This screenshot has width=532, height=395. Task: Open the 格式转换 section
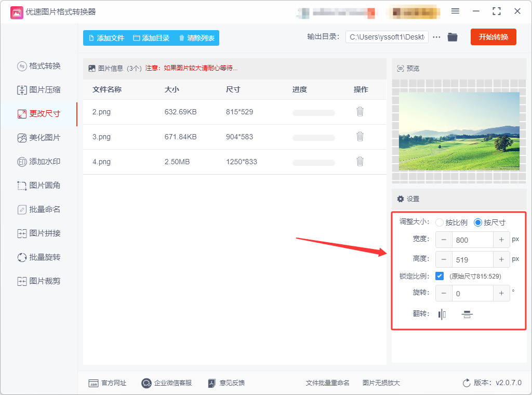(x=39, y=66)
